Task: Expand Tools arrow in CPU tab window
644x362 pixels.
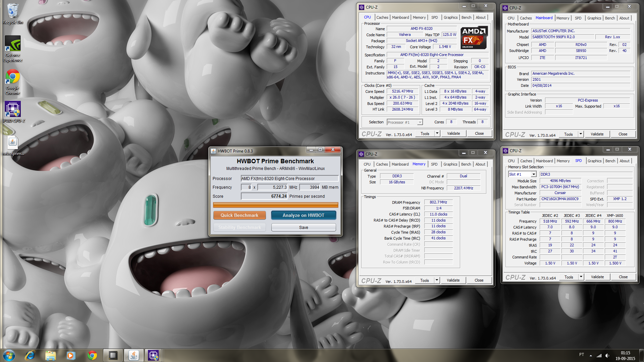Action: pos(437,133)
